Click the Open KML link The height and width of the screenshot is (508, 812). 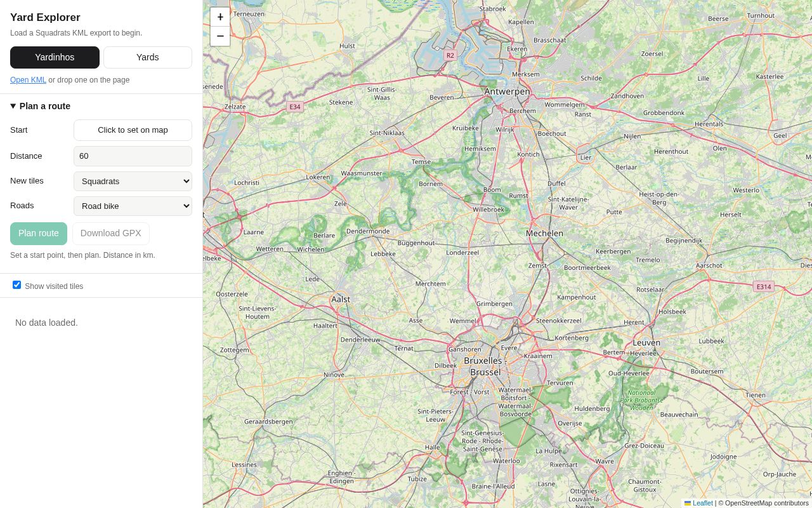(28, 80)
